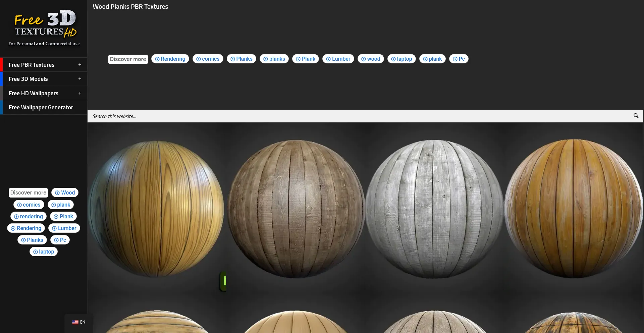Click the green widget icon near spheres
This screenshot has width=644, height=333.
(x=224, y=281)
